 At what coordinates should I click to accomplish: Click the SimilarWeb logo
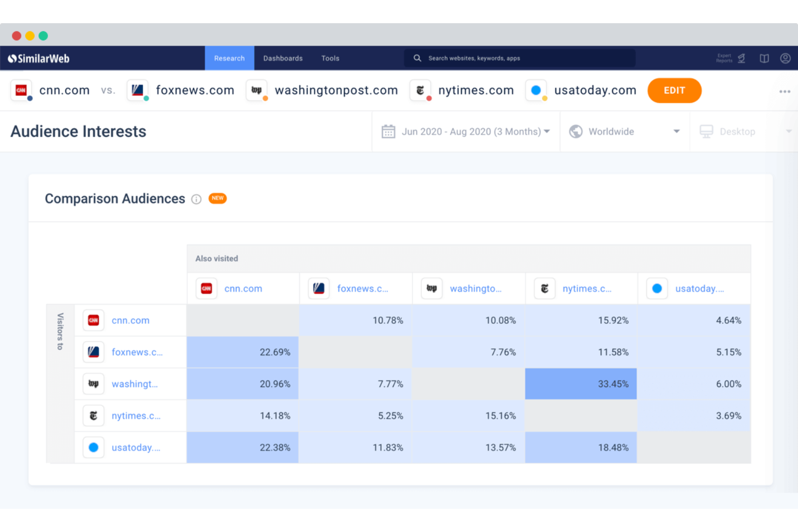[38, 58]
